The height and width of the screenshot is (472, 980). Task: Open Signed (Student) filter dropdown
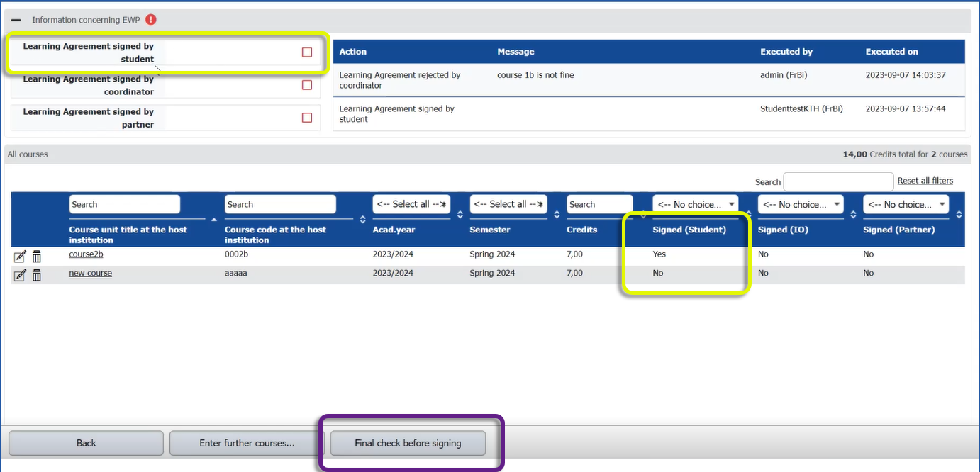point(695,204)
